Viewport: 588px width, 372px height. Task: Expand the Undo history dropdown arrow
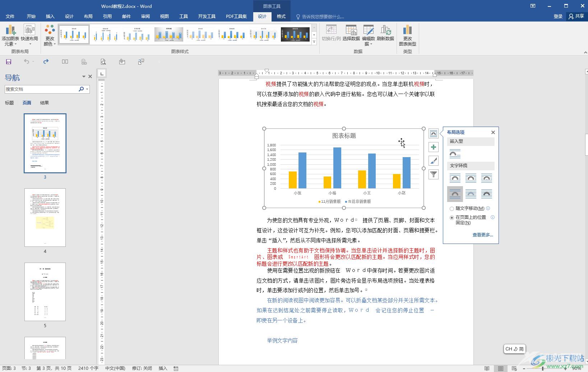(33, 62)
